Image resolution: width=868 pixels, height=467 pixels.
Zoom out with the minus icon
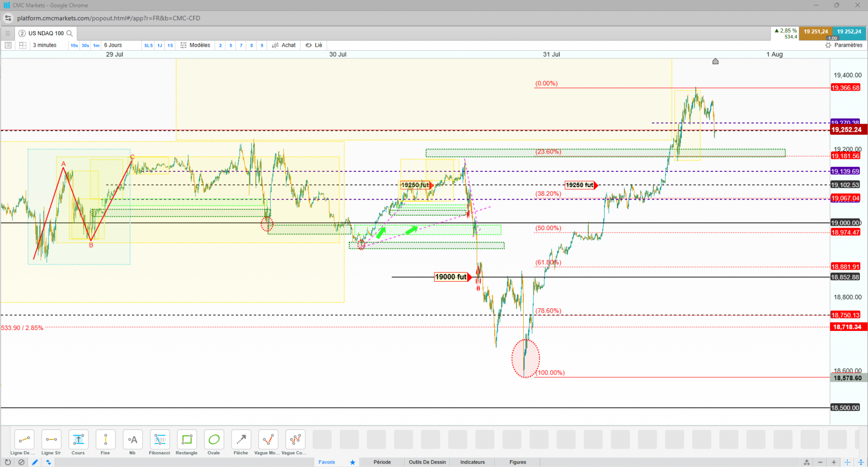[x=820, y=462]
